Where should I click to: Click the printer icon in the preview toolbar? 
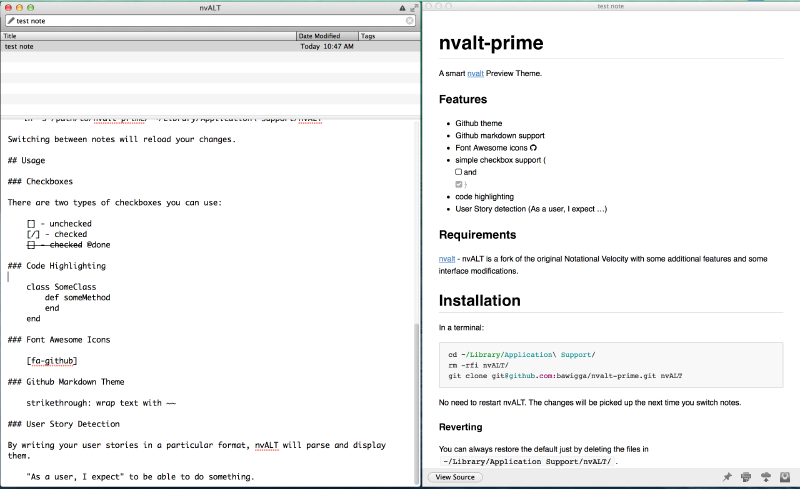[x=746, y=477]
